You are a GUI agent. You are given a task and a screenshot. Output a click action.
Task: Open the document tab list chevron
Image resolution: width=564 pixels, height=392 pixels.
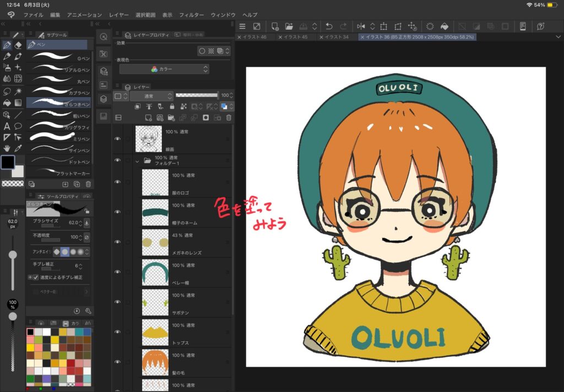(x=558, y=37)
